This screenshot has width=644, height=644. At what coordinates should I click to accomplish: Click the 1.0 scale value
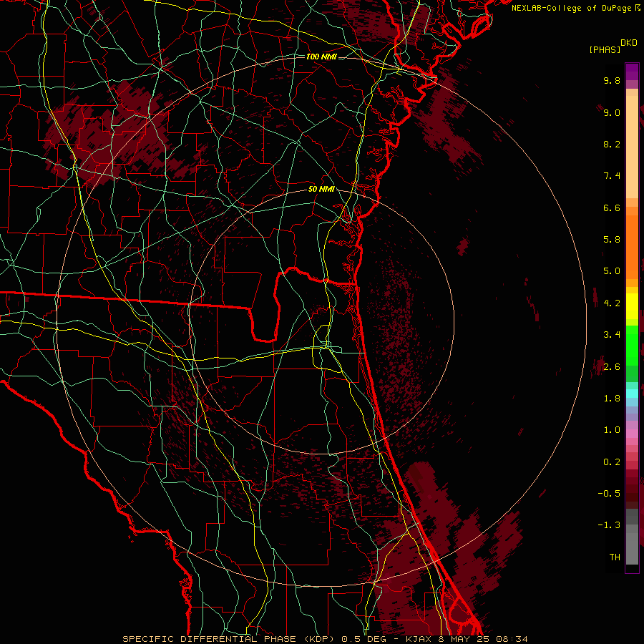pyautogui.click(x=612, y=430)
